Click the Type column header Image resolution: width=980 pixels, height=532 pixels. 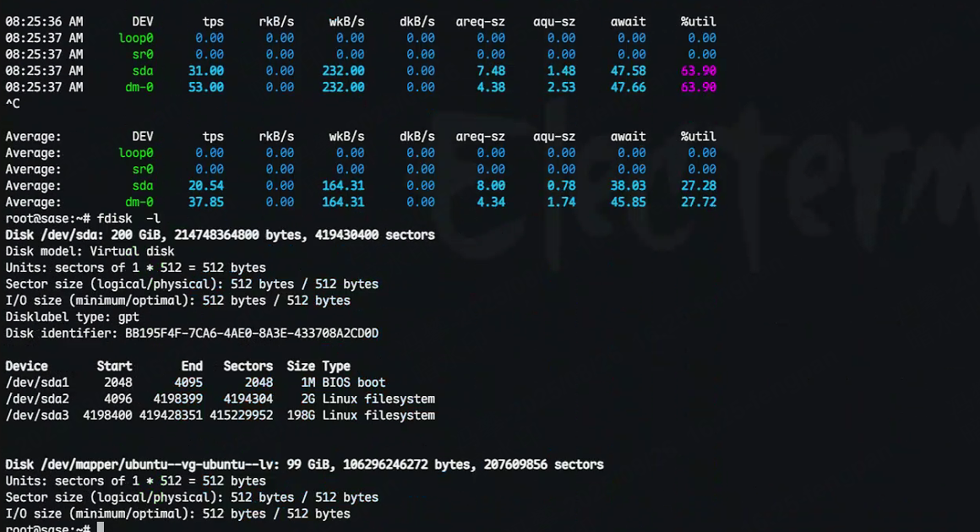click(336, 366)
